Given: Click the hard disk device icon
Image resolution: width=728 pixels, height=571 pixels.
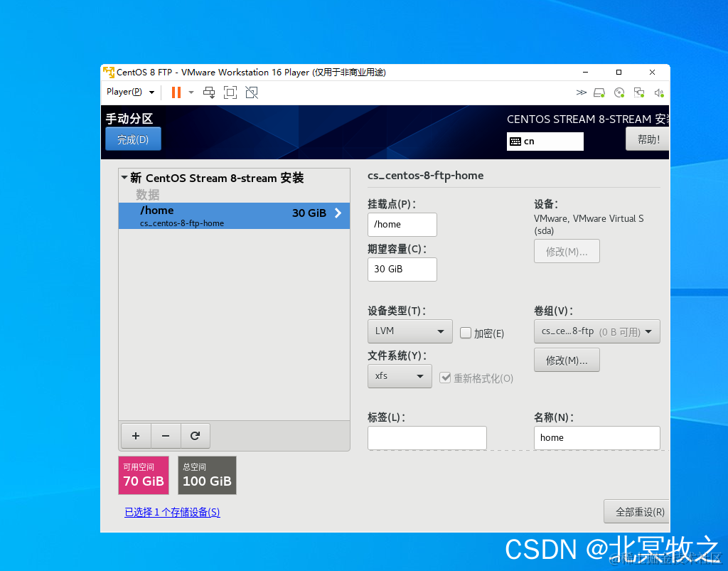Looking at the screenshot, I should [x=599, y=93].
